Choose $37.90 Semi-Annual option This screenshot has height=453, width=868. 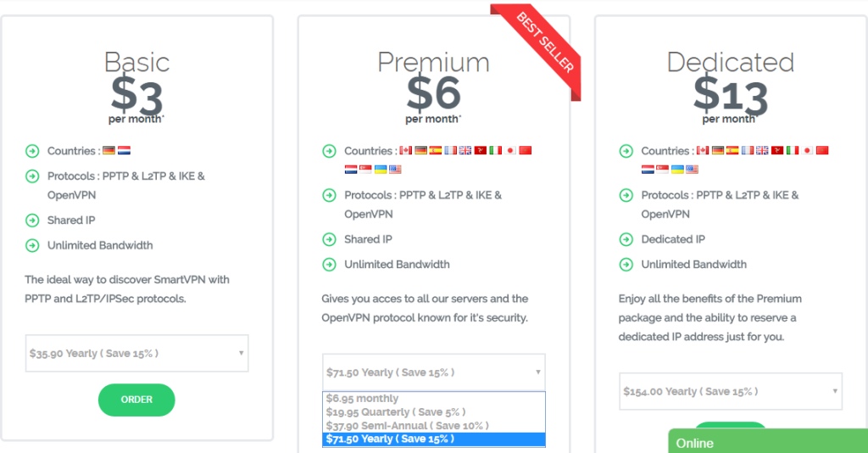point(433,426)
